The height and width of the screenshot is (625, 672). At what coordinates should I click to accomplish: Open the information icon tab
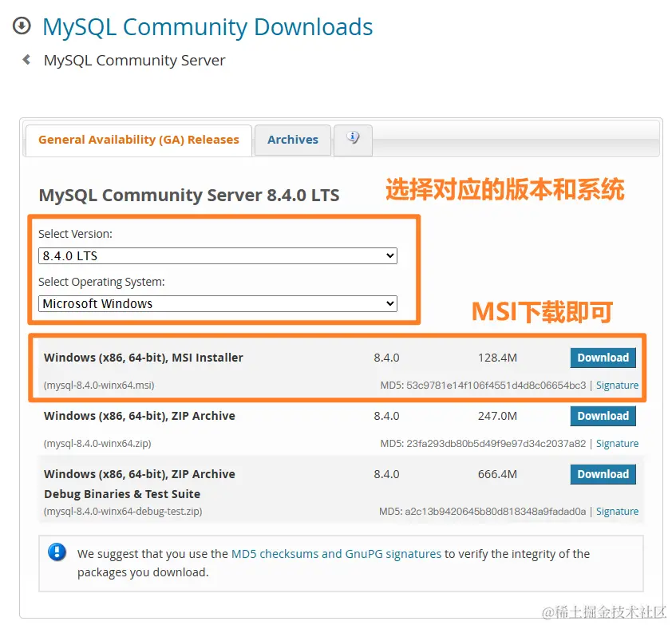(x=353, y=140)
